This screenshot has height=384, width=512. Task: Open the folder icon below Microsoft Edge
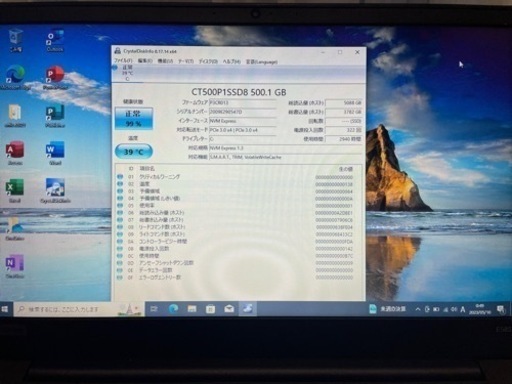tap(15, 116)
